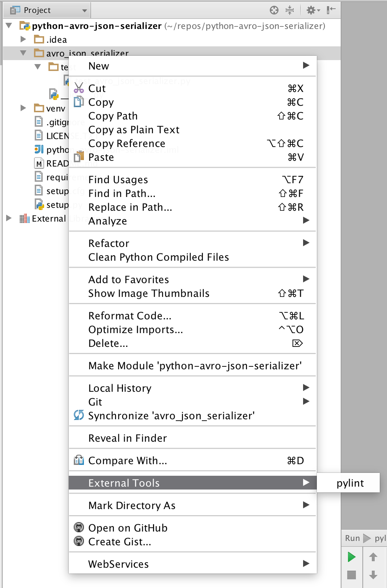The image size is (387, 588).
Task: Select Cut from the context menu
Action: (97, 89)
